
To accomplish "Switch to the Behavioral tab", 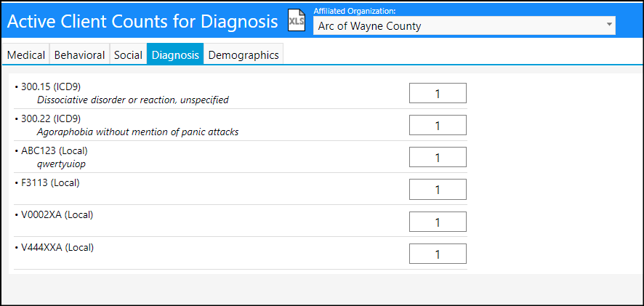I will coord(80,55).
